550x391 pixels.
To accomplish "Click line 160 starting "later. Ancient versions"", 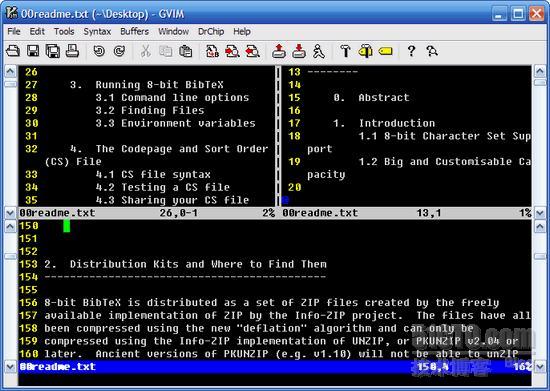I will (x=281, y=354).
